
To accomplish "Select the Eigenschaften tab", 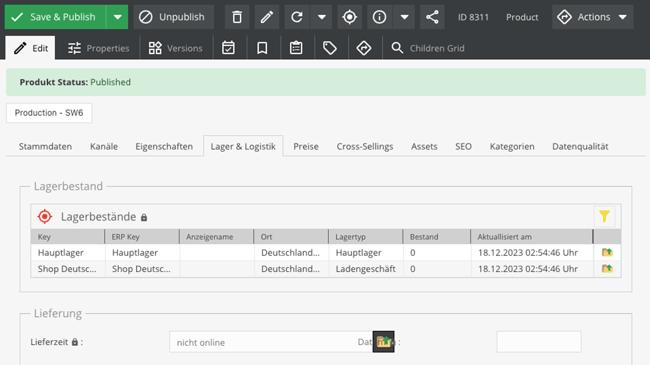I will coord(164,146).
